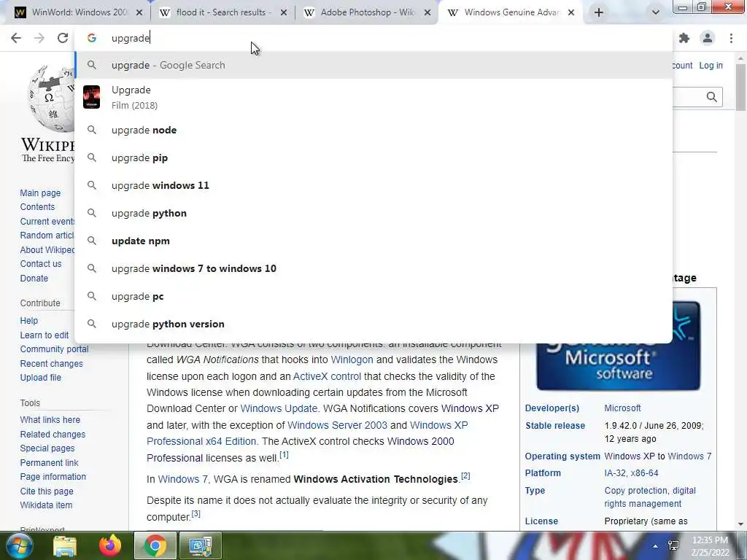The image size is (747, 560).
Task: Close the Windows Genuine Advantage tab
Action: tap(571, 12)
